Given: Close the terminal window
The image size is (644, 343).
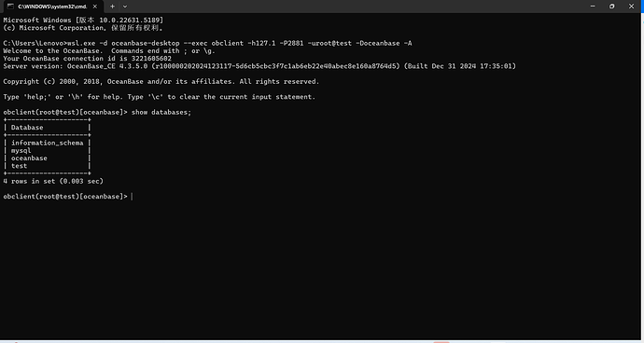Looking at the screenshot, I should pyautogui.click(x=631, y=7).
